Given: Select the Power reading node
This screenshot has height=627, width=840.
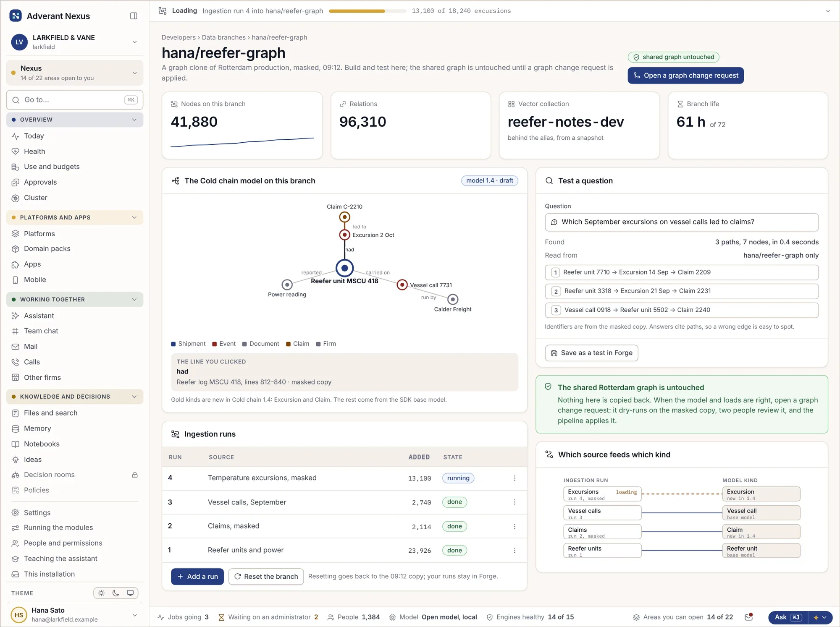Looking at the screenshot, I should pos(287,285).
